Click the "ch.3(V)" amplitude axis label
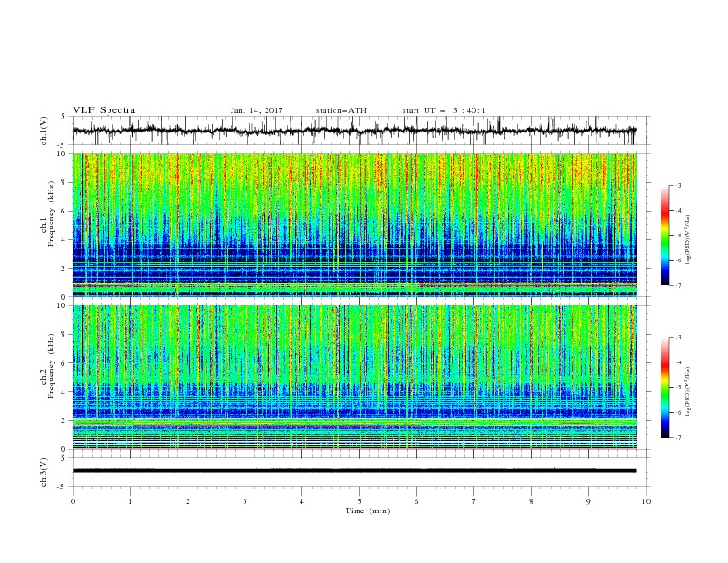The width and height of the screenshot is (728, 563). [x=44, y=472]
